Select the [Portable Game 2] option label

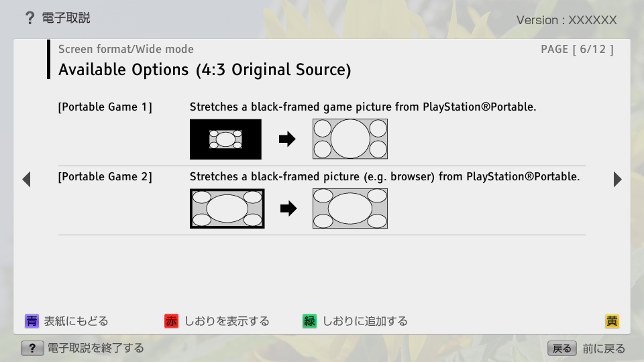click(105, 177)
